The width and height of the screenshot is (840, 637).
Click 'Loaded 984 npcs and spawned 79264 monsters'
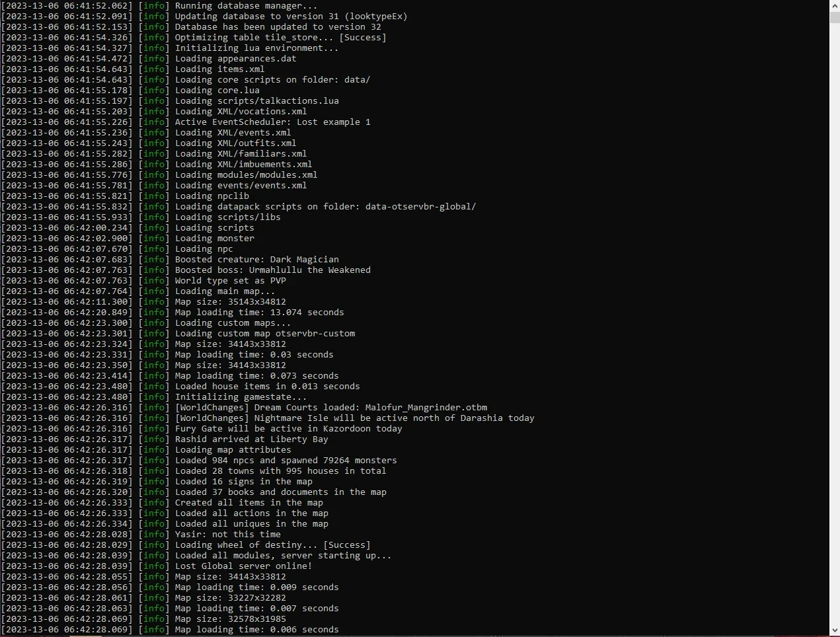pos(286,460)
